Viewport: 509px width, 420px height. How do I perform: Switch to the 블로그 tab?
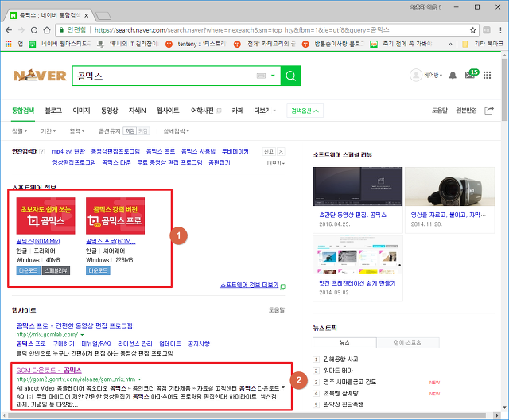(53, 111)
